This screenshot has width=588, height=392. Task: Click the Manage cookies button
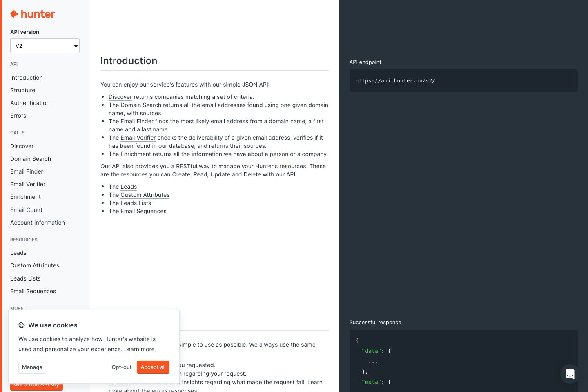(x=32, y=367)
